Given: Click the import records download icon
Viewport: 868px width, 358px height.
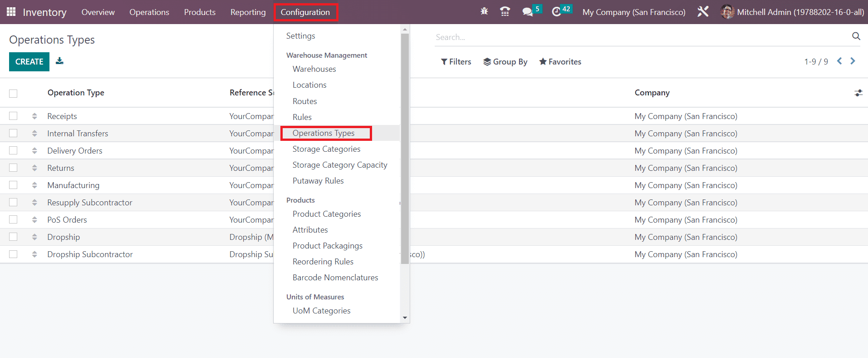Looking at the screenshot, I should pyautogui.click(x=59, y=61).
